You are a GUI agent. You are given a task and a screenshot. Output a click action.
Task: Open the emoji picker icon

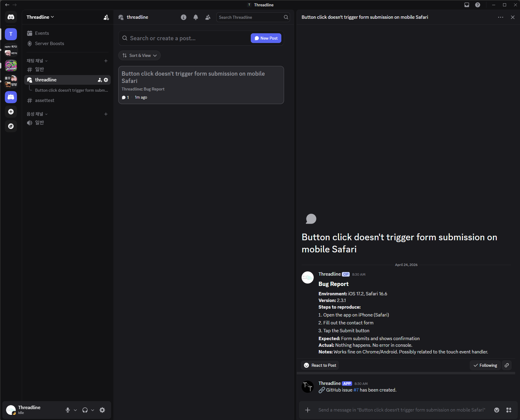click(497, 410)
